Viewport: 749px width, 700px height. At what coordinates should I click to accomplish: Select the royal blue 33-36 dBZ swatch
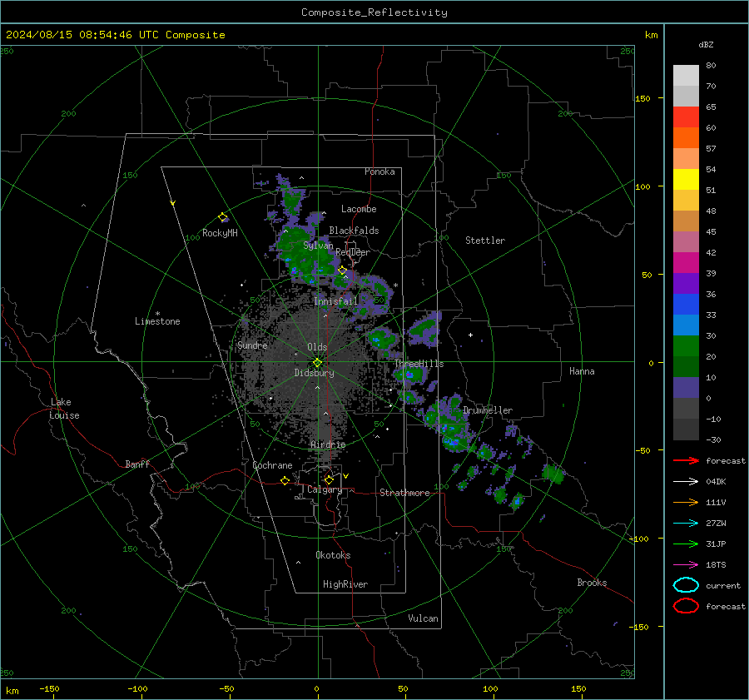click(686, 304)
